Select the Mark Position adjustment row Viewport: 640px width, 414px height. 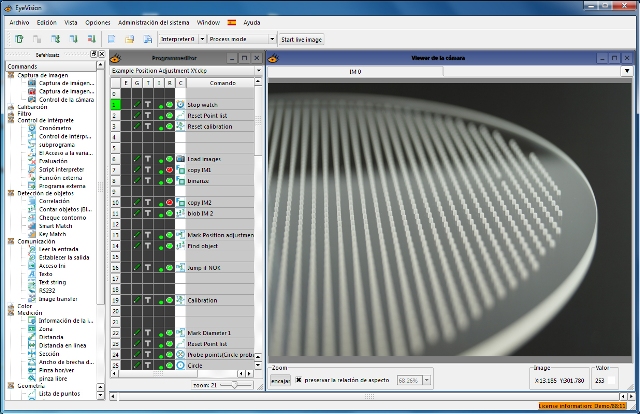[220, 235]
